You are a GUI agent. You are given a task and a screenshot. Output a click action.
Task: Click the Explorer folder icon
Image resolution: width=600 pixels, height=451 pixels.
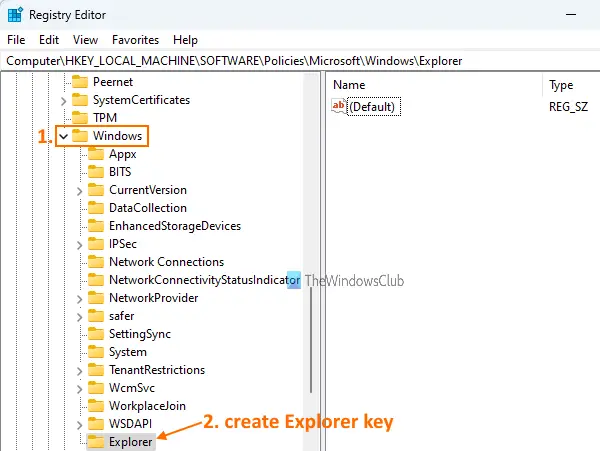tap(96, 441)
